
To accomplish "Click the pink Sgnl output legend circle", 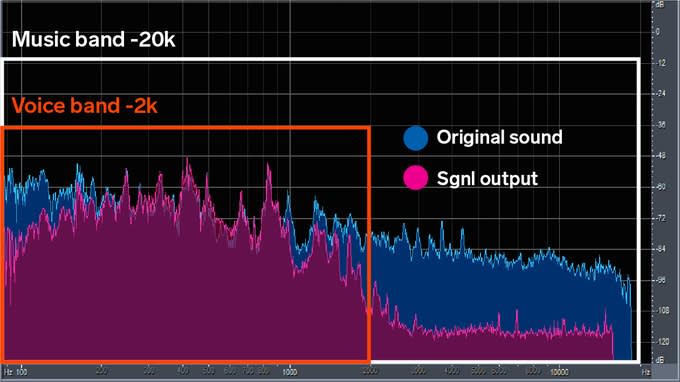I will 416,177.
